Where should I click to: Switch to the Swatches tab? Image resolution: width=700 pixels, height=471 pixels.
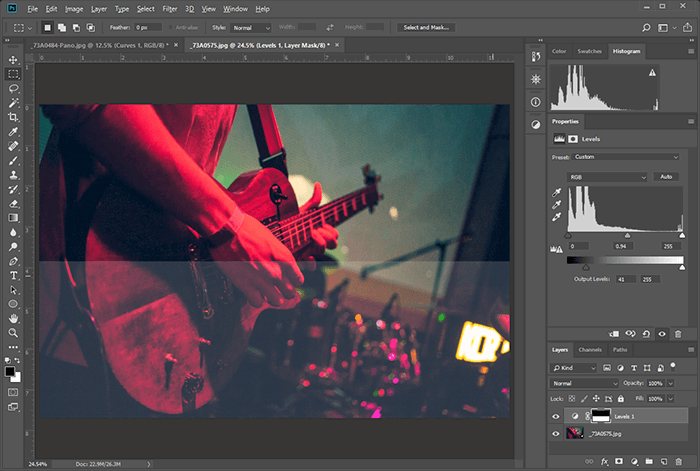[x=589, y=51]
